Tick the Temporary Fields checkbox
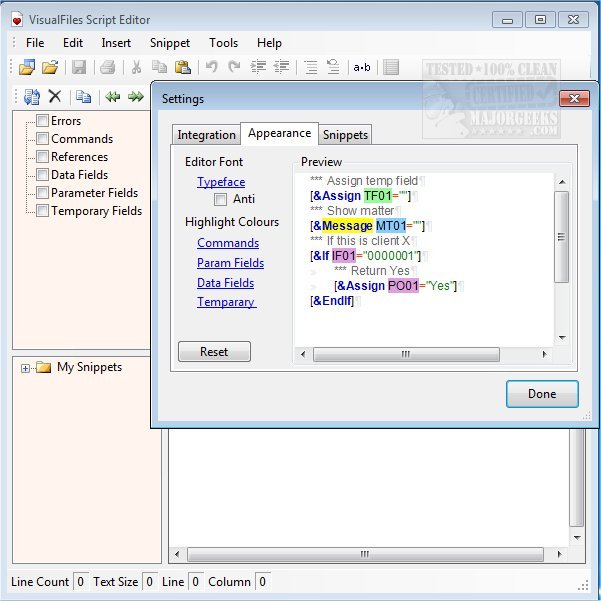 42,210
